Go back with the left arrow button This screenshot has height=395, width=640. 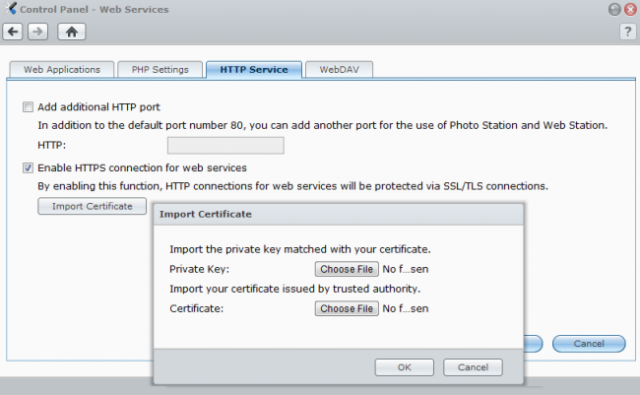click(x=13, y=31)
